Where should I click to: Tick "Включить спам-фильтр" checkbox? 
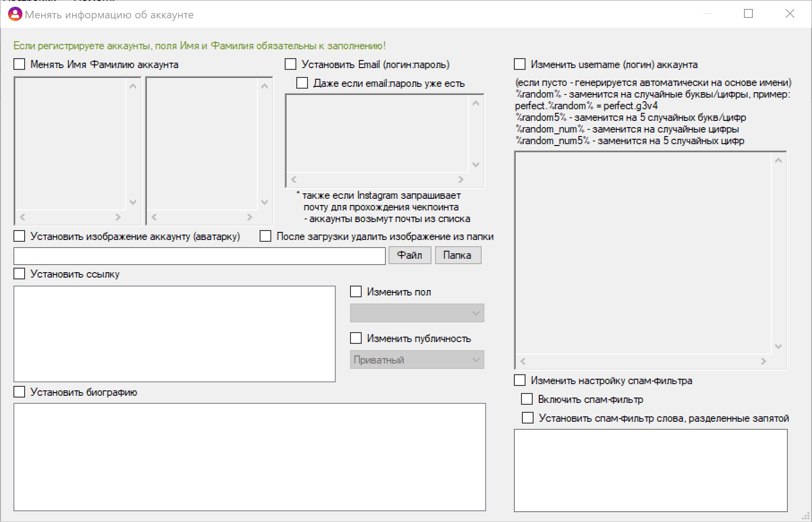(x=527, y=399)
